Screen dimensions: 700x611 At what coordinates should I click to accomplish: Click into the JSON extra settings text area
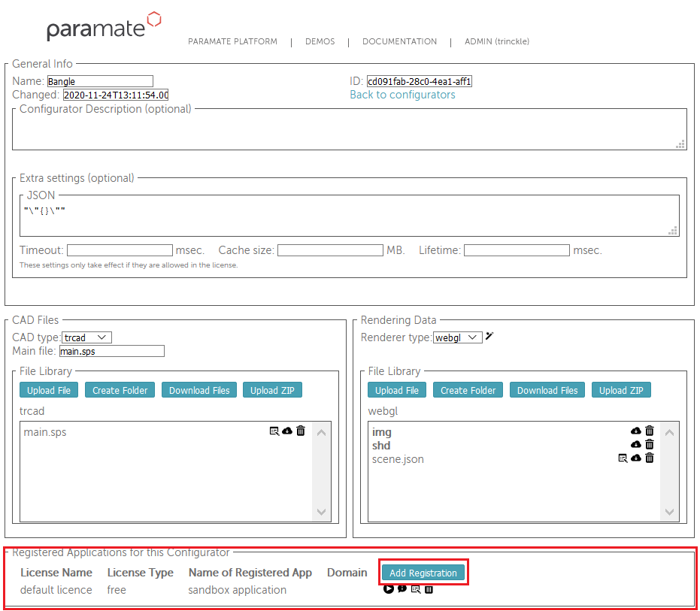[x=349, y=216]
